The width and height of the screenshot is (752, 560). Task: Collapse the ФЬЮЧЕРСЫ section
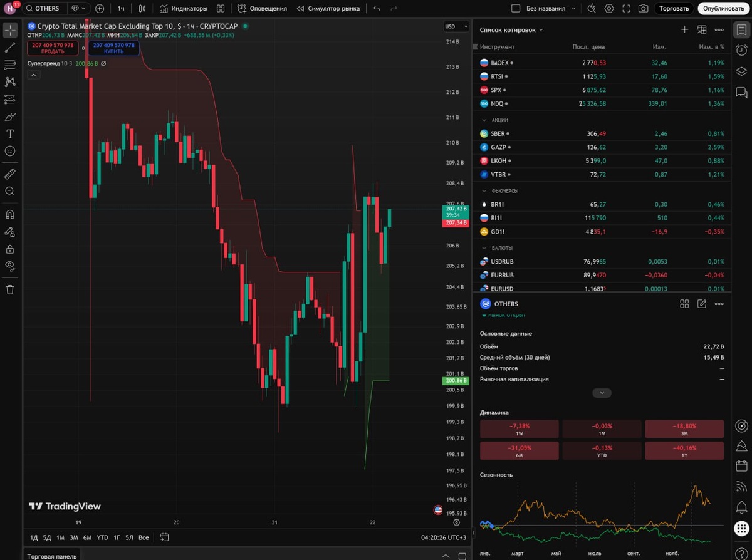coord(484,190)
